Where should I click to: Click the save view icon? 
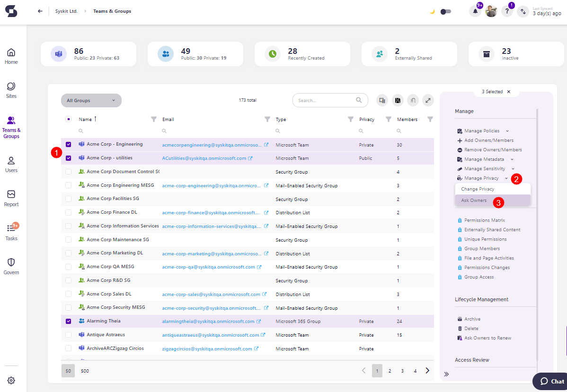click(398, 100)
